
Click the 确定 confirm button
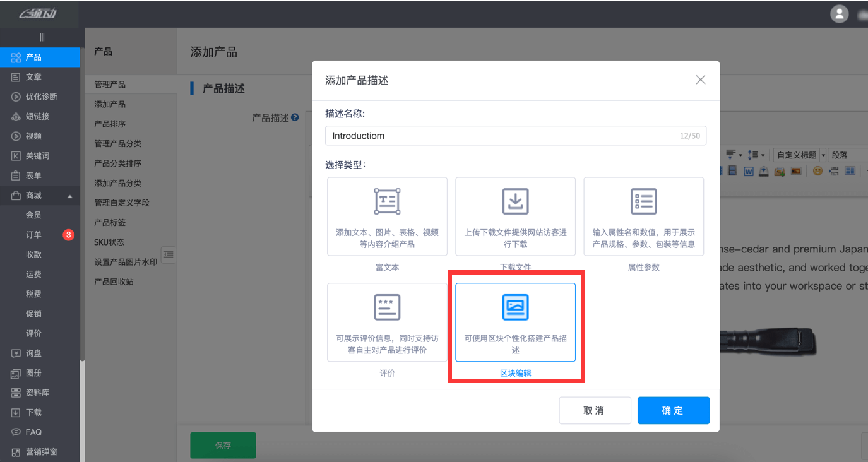673,410
